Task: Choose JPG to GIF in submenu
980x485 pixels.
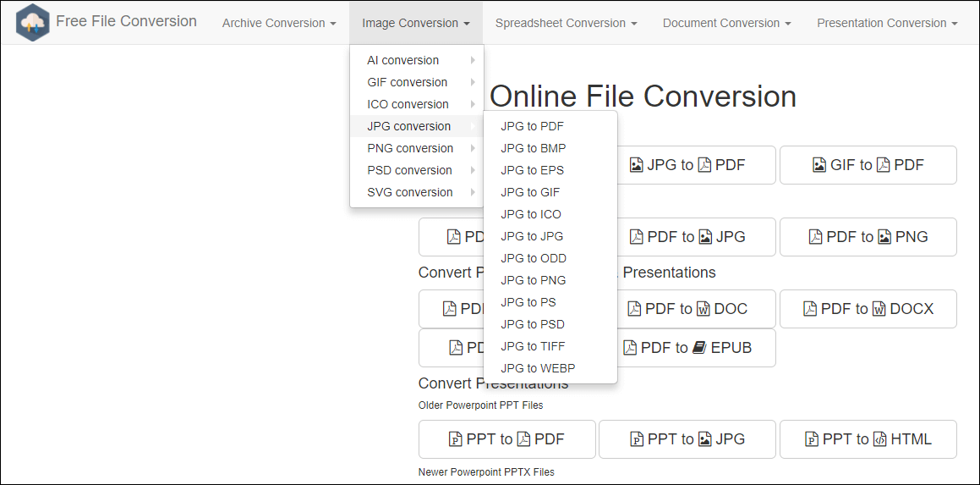Action: (550, 192)
